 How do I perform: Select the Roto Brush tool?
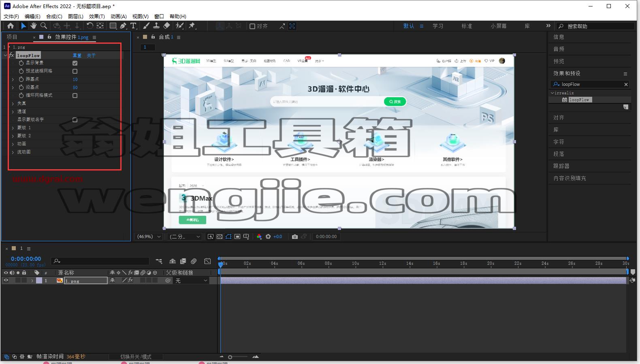point(179,26)
